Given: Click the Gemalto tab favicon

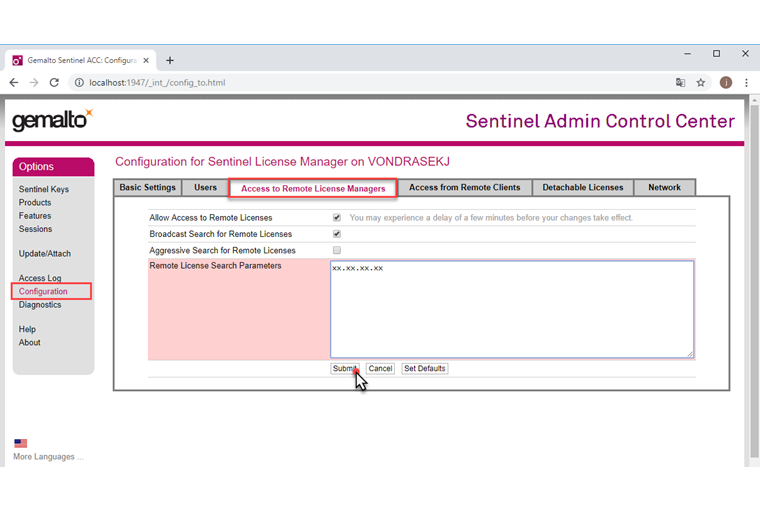Looking at the screenshot, I should (17, 60).
